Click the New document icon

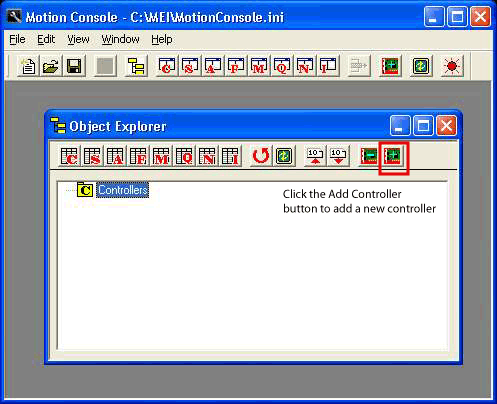28,66
